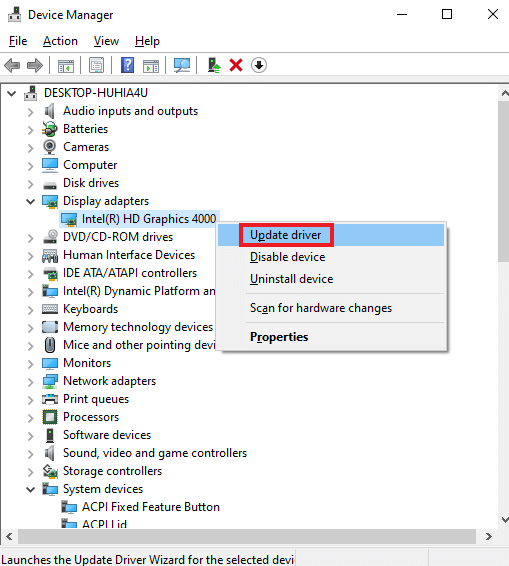The height and width of the screenshot is (566, 509).
Task: Collapse the System devices node
Action: coord(31,489)
